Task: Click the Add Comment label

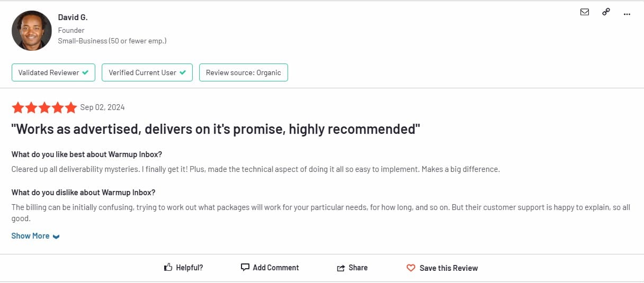Action: [276, 268]
